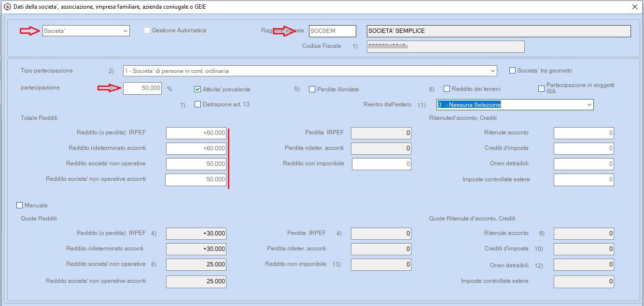Click Quote Reddito societa' non operative field 8)
The image size is (644, 306).
tap(196, 264)
